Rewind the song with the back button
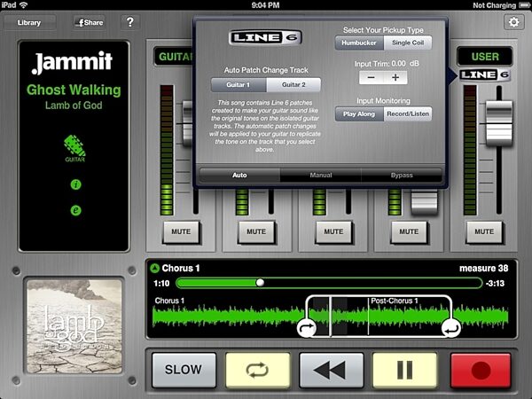532x399 pixels. click(x=331, y=370)
